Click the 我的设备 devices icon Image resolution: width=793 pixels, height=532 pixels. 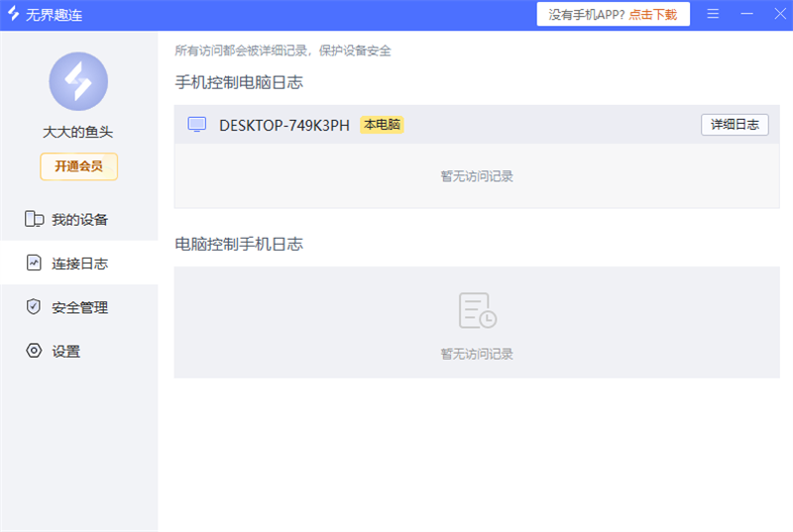coord(34,219)
